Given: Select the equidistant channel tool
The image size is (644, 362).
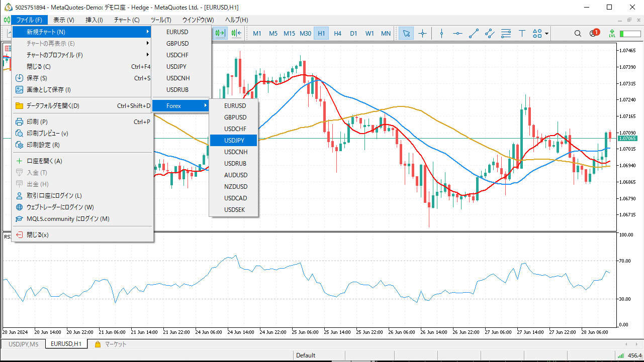Looking at the screenshot, I should point(490,33).
